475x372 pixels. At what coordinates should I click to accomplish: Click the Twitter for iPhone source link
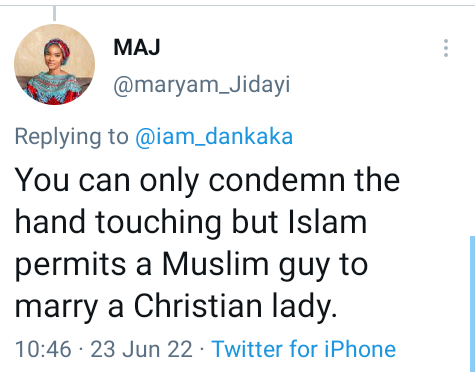(304, 349)
